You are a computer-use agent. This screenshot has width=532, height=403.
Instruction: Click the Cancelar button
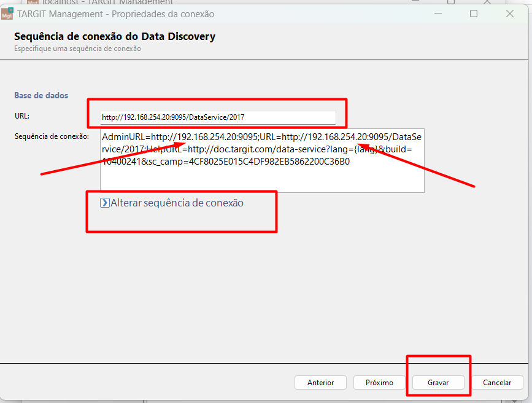pyautogui.click(x=497, y=383)
